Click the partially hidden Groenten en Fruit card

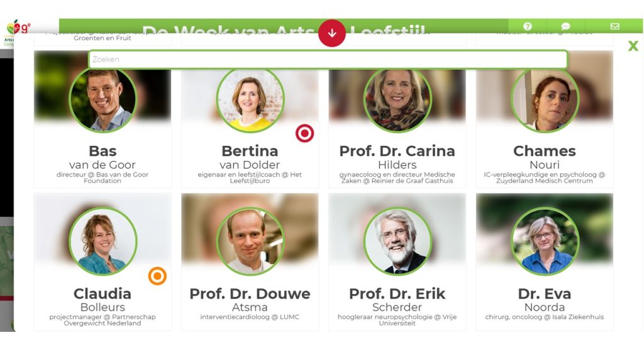coord(103,40)
